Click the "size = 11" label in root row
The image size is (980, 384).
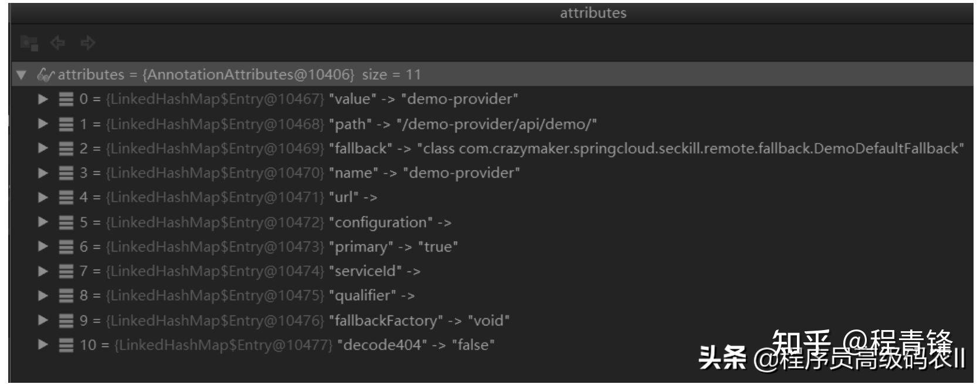tap(391, 75)
